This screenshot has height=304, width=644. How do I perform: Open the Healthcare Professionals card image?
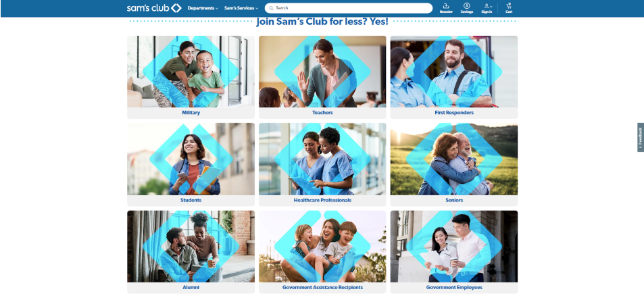tap(322, 159)
